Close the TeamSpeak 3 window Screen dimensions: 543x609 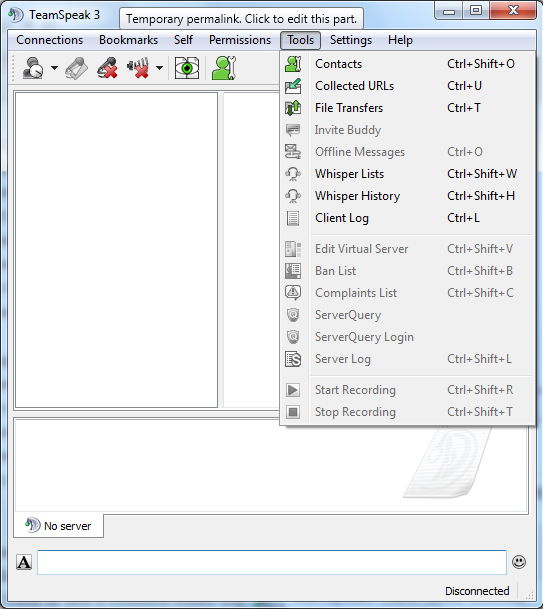(513, 10)
